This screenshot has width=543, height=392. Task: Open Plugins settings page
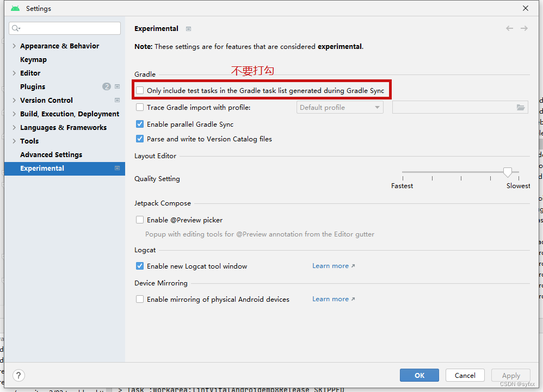[33, 86]
